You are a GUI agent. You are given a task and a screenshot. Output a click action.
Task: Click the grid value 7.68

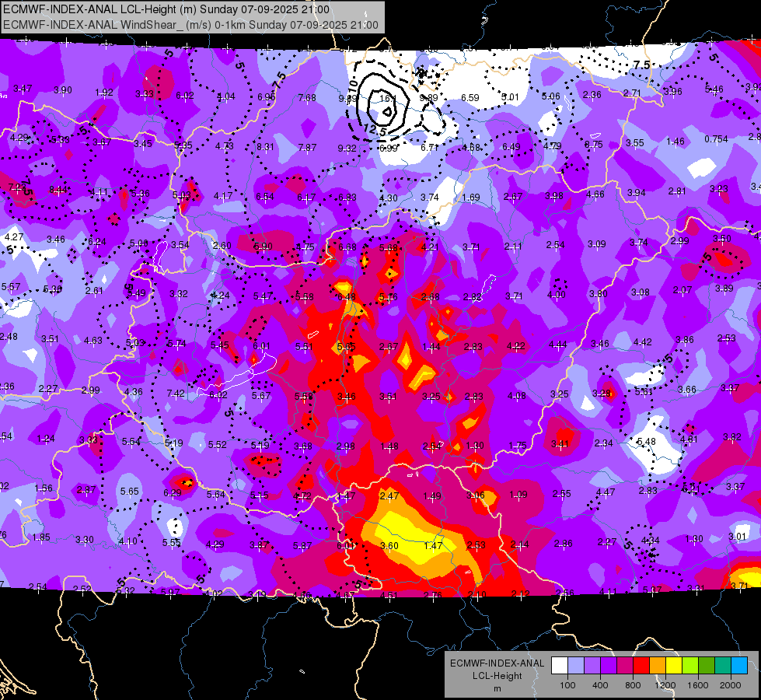click(x=307, y=98)
